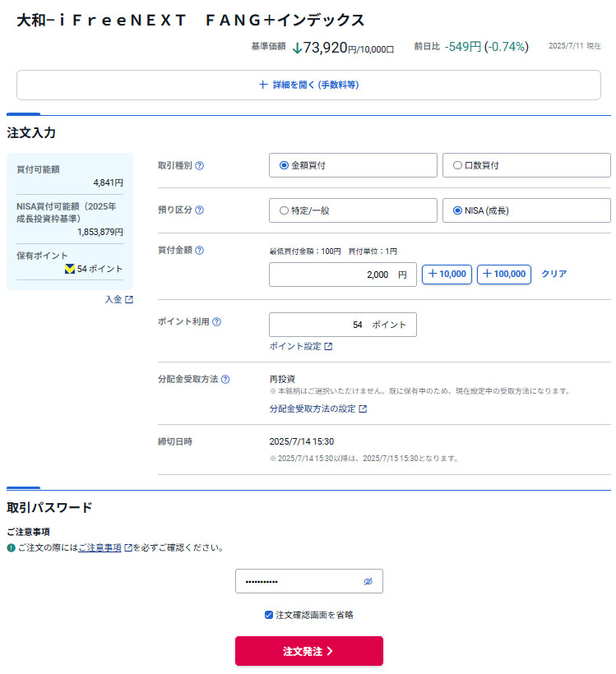Open 分配金受取方法の設定 link

click(318, 409)
